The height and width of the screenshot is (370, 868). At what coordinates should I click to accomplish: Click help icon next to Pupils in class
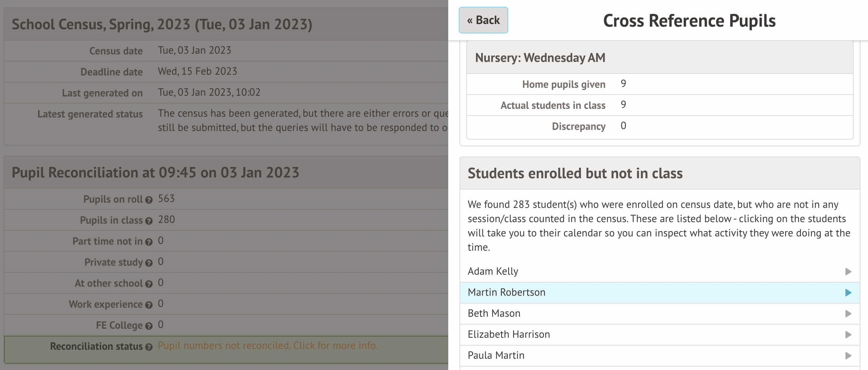click(149, 221)
